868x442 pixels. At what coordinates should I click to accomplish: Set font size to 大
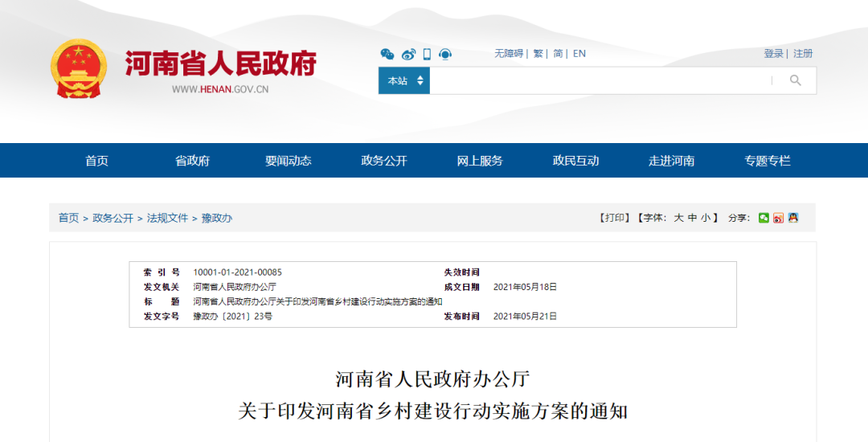[678, 218]
